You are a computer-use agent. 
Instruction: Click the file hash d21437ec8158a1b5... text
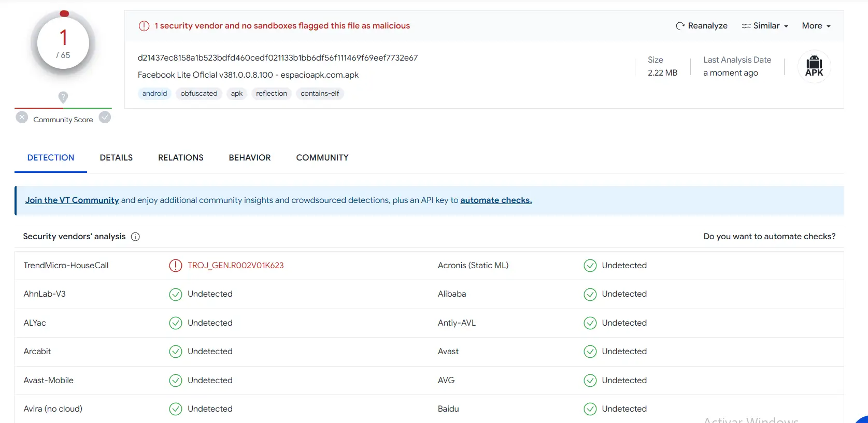pyautogui.click(x=278, y=58)
